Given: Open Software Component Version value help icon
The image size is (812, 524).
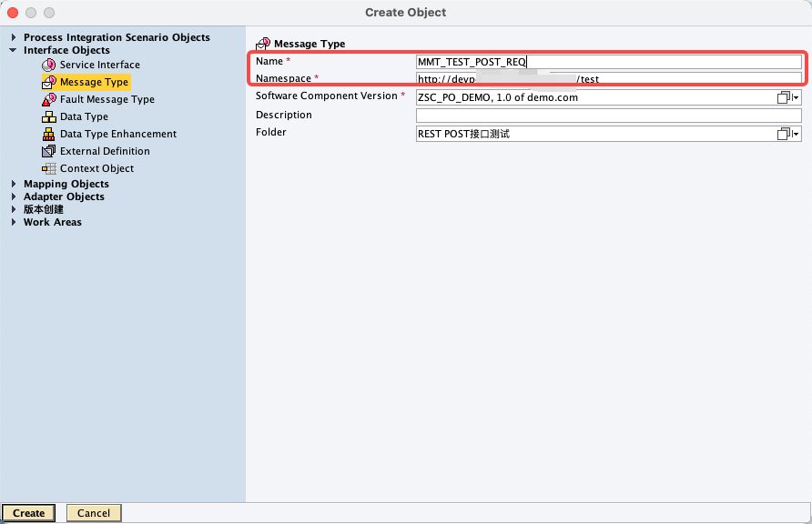Looking at the screenshot, I should pyautogui.click(x=784, y=97).
